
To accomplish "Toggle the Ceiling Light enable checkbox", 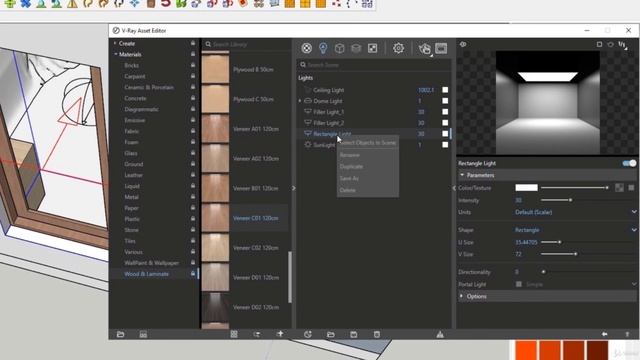I will (445, 89).
